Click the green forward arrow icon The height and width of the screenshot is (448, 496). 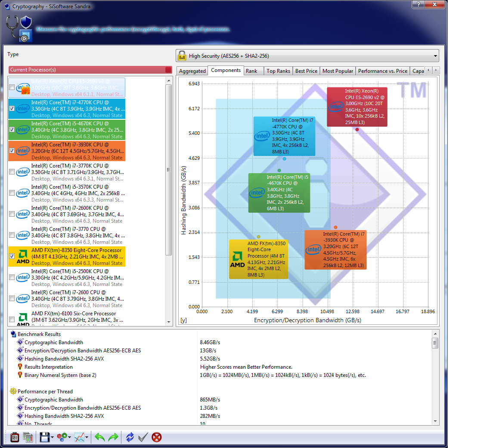point(113,437)
